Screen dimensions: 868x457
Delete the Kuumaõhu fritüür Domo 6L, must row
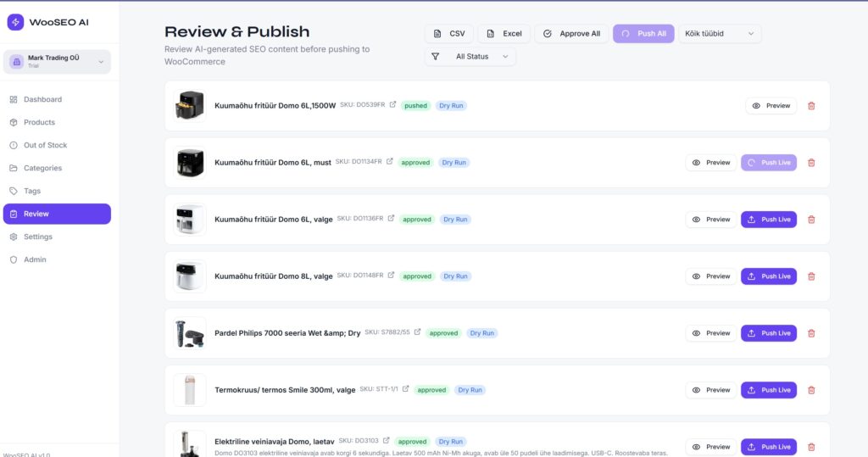click(811, 163)
